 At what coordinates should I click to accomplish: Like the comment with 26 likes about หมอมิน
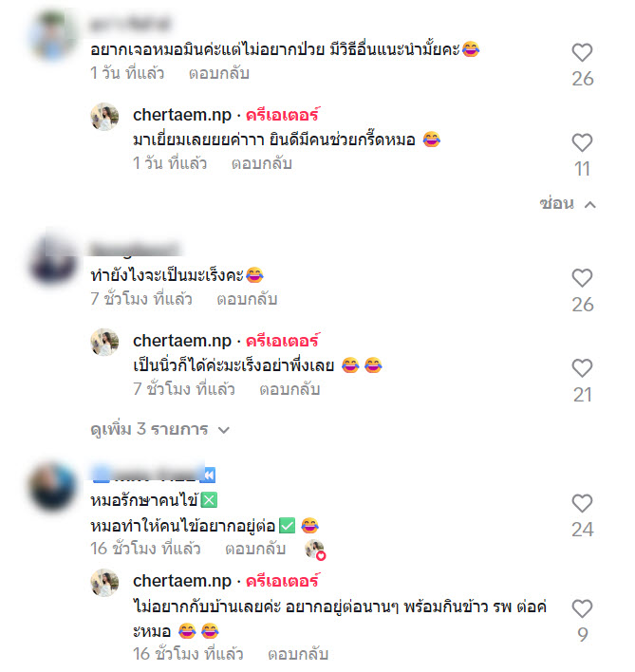click(x=582, y=53)
